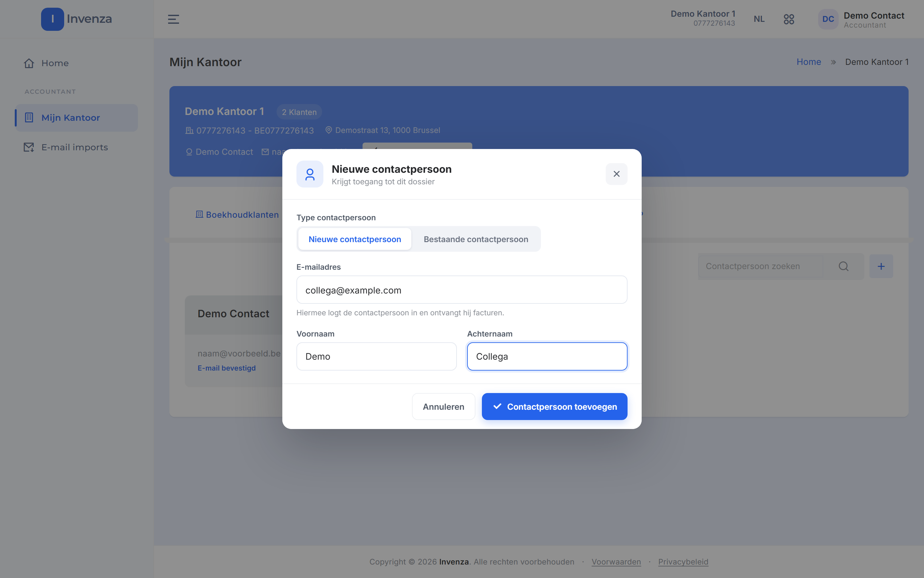924x578 pixels.
Task: Click naam@voorbeeld.be email on contact card
Action: point(239,353)
